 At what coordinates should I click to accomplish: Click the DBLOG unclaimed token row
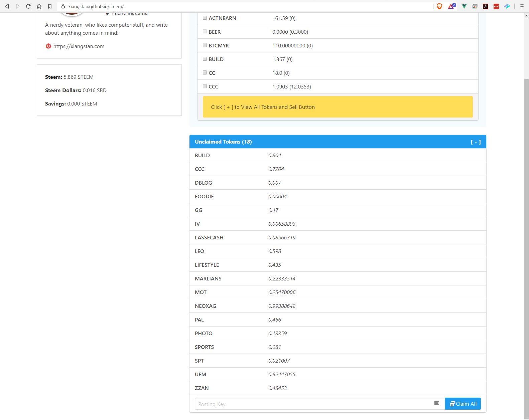[338, 183]
